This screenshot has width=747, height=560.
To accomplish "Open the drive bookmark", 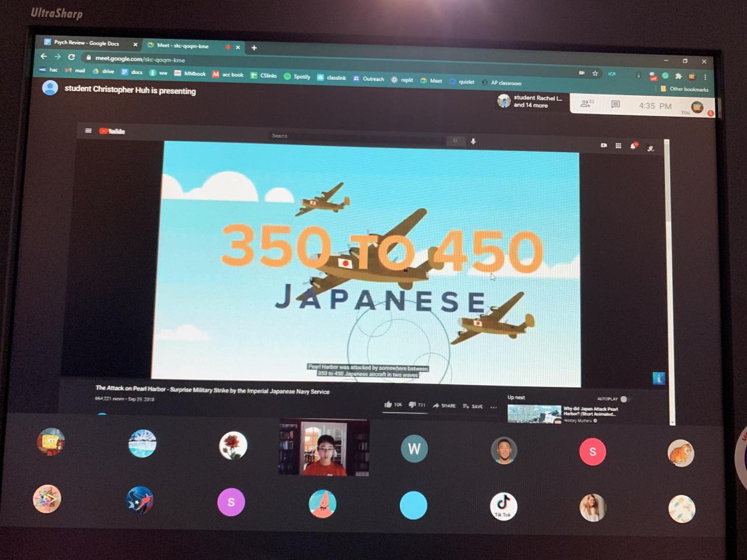I will [x=103, y=71].
